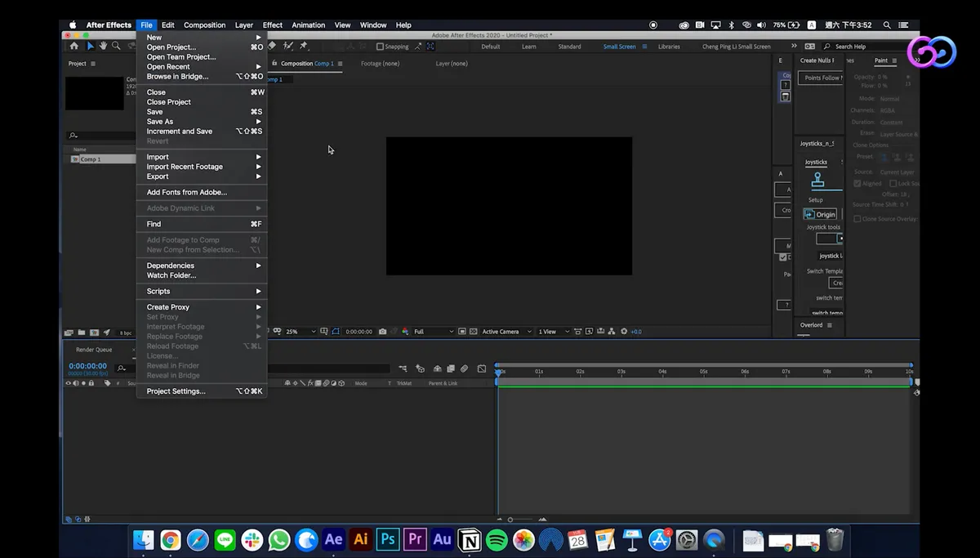This screenshot has height=558, width=980.
Task: Launch After Effects from the Dock
Action: 332,539
